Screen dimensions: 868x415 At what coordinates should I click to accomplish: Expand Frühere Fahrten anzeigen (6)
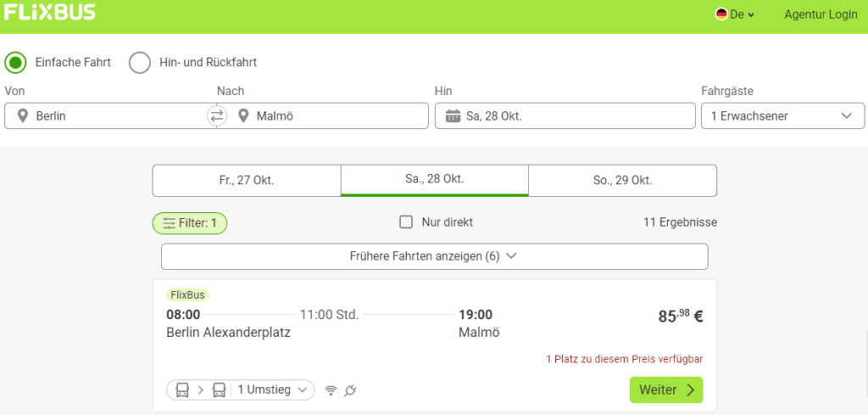point(435,256)
